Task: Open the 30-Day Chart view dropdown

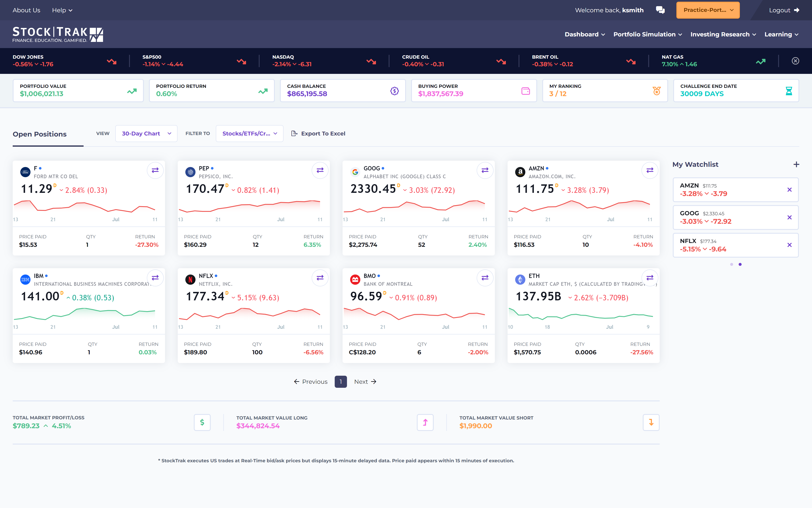Action: pyautogui.click(x=146, y=133)
